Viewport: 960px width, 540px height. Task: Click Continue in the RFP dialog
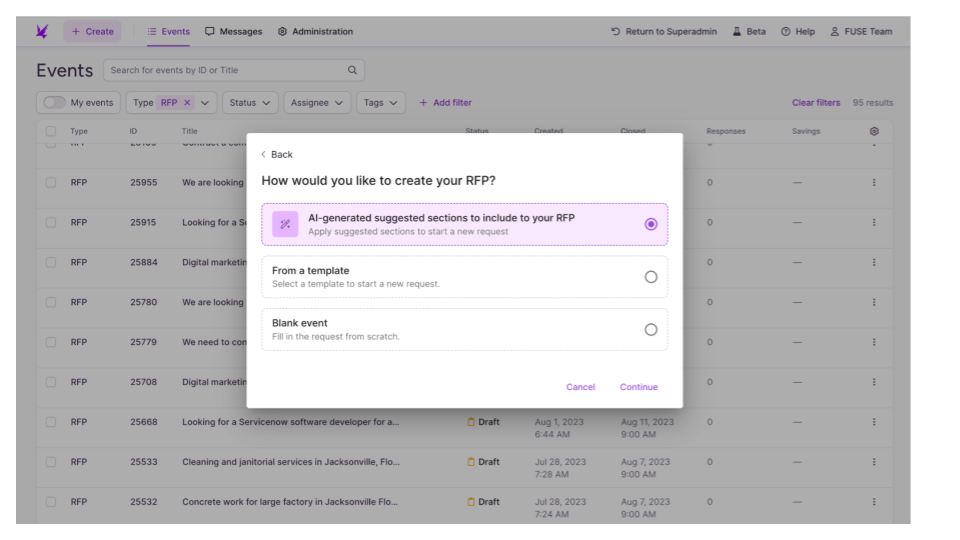point(638,387)
